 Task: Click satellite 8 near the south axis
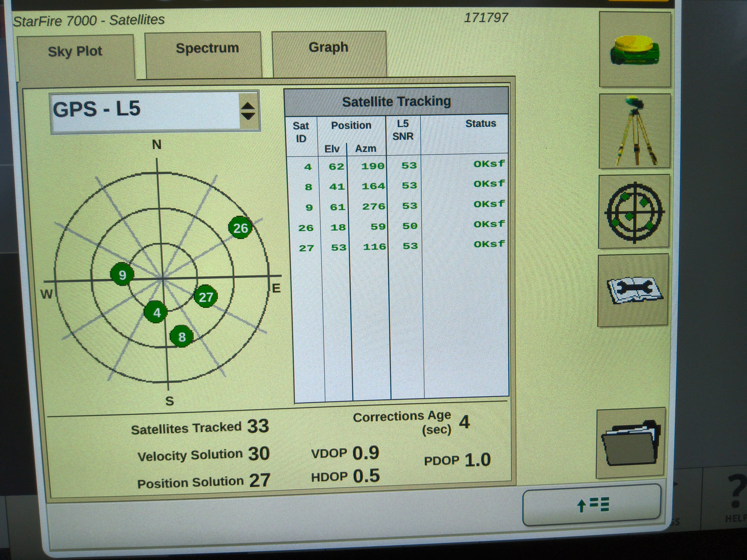coord(181,336)
